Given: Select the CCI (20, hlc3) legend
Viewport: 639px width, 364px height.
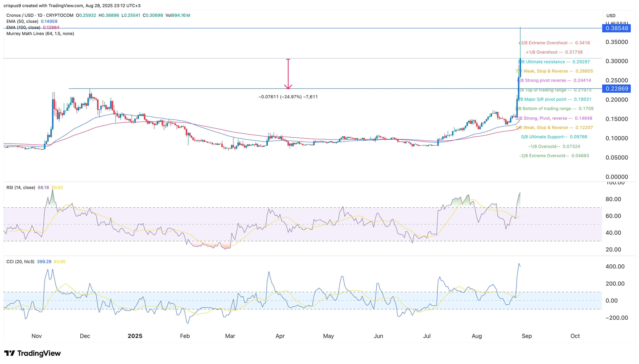Looking at the screenshot, I should [x=36, y=261].
